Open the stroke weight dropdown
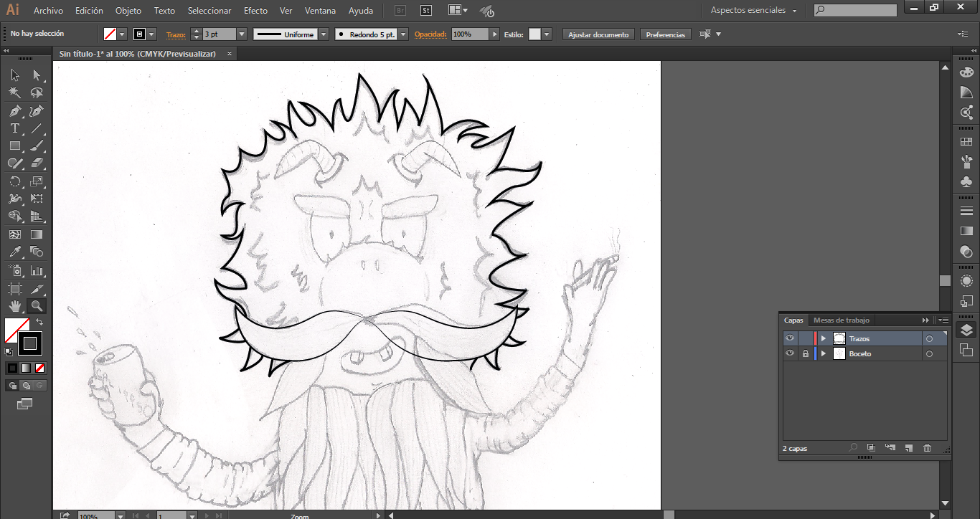Viewport: 980px width, 519px height. pos(241,34)
